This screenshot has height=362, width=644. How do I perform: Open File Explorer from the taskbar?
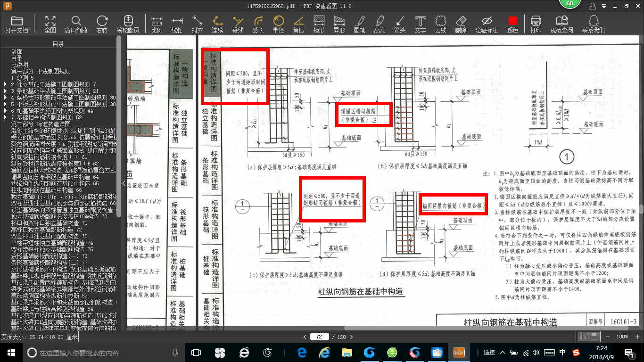(x=347, y=353)
